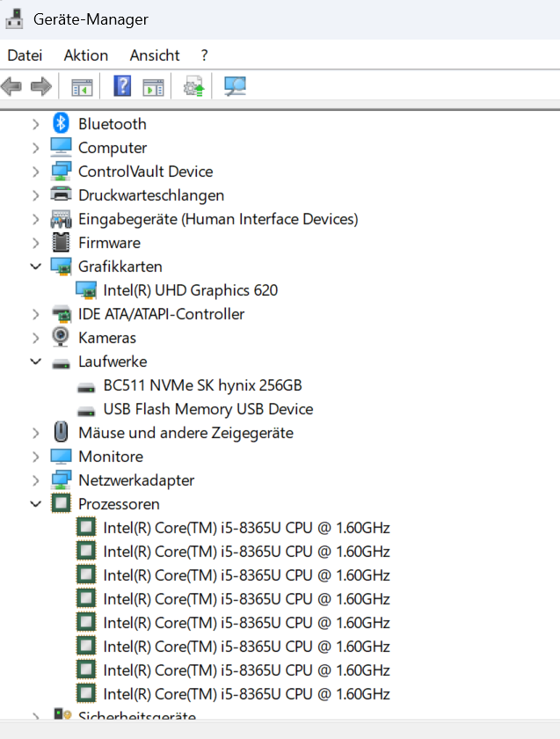Open the ? help menu
Screen dimensions: 560x739
click(x=204, y=55)
